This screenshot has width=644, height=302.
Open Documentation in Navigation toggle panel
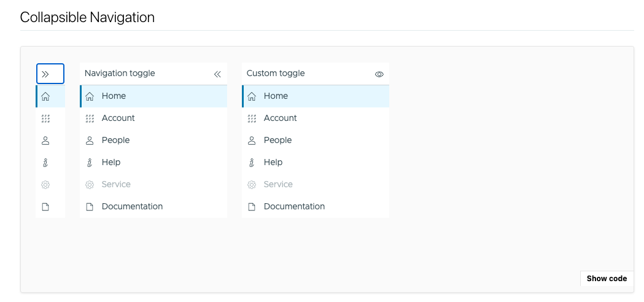pos(153,207)
